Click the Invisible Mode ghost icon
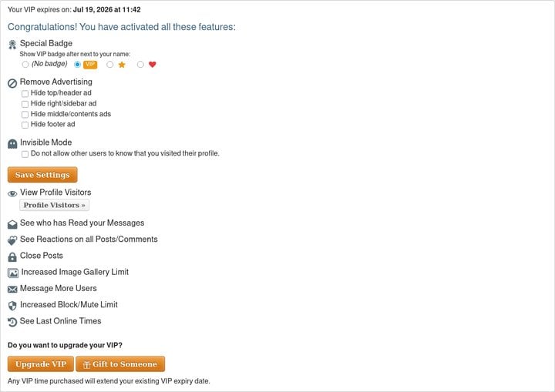The width and height of the screenshot is (555, 392). click(x=12, y=143)
